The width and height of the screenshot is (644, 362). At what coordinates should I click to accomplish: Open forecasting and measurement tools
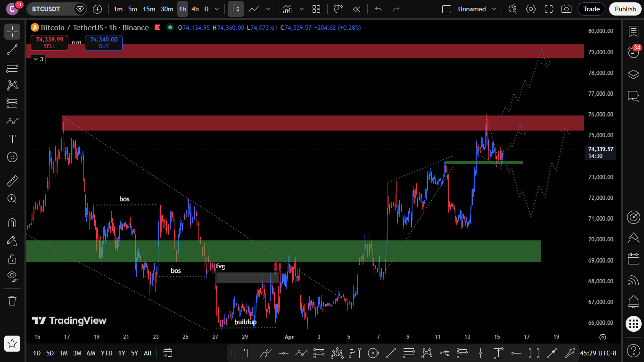point(12,103)
